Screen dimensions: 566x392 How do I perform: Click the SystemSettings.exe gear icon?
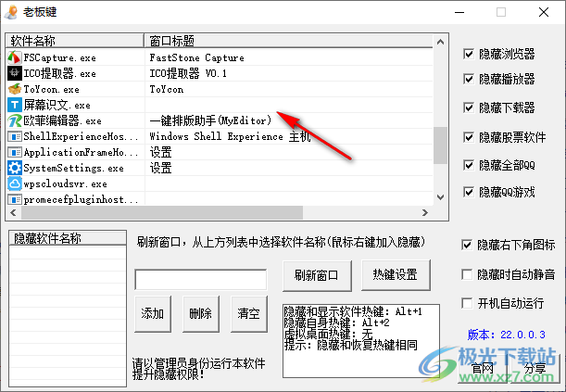15,168
